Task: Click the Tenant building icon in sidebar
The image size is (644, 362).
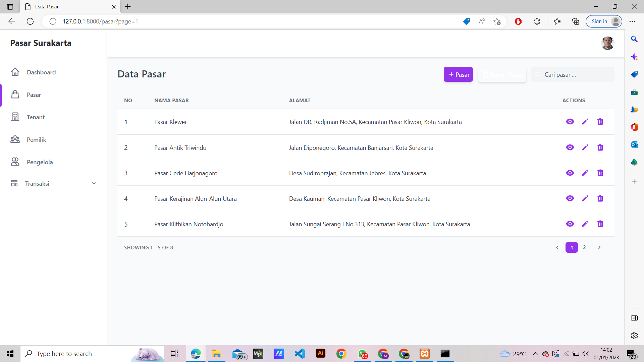Action: 15,117
